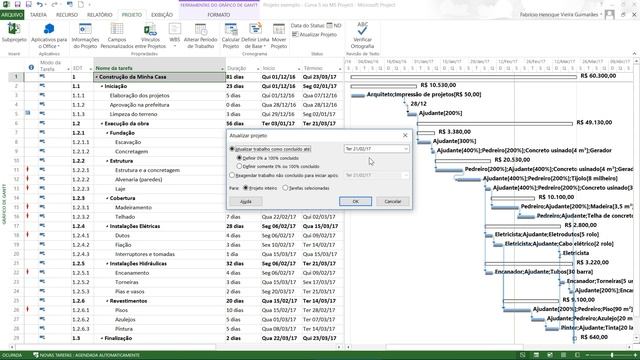Click Calcular Projeto icon
This screenshot has height=360, width=640.
(231, 29)
